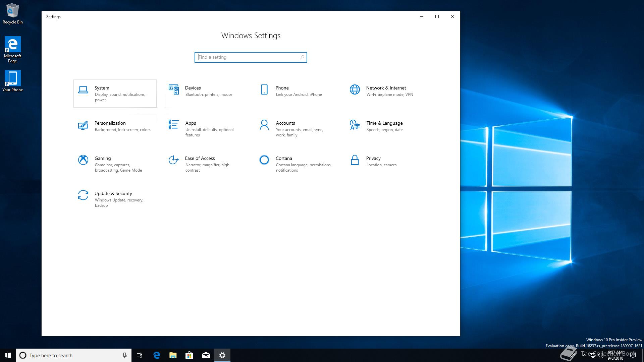This screenshot has width=644, height=362.
Task: Open Devices settings title
Action: coord(193,88)
